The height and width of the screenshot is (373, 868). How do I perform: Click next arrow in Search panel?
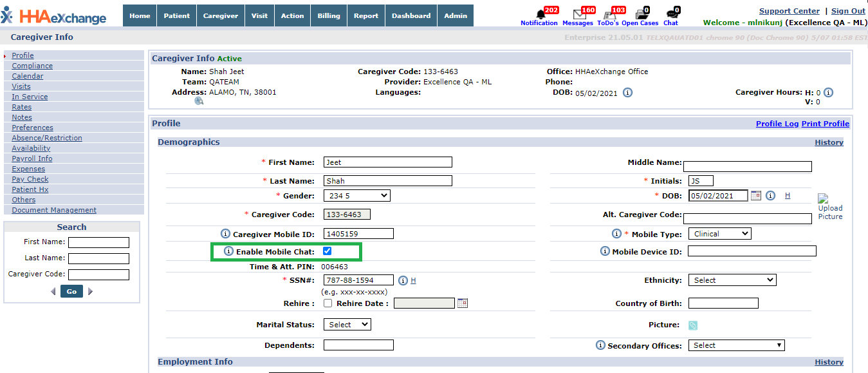click(91, 291)
